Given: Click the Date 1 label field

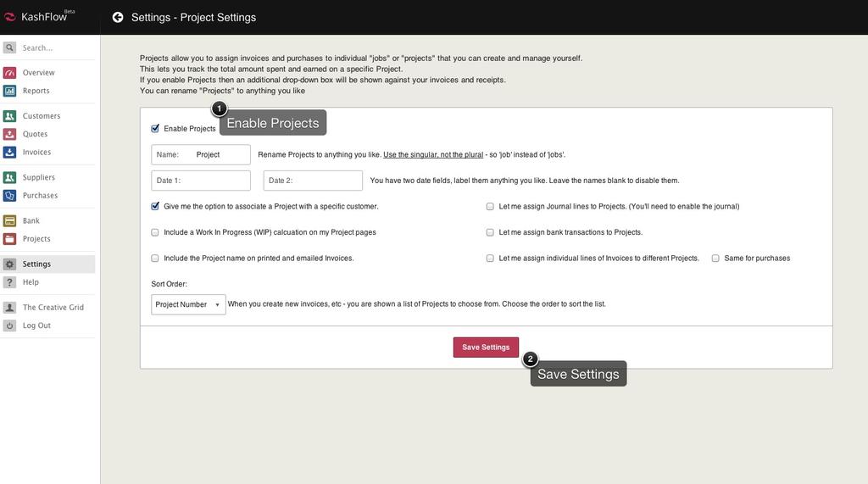Looking at the screenshot, I should coord(201,181).
